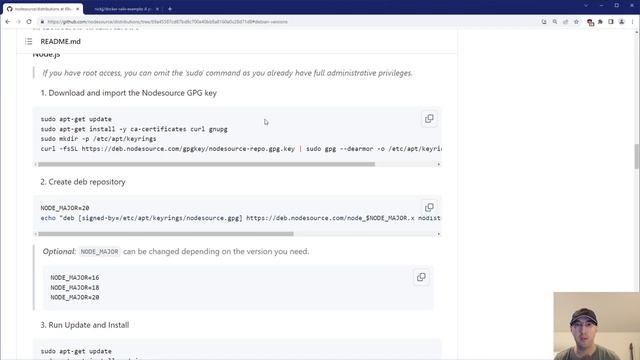640x360 pixels.
Task: Open the browser profile avatar
Action: [x=622, y=22]
